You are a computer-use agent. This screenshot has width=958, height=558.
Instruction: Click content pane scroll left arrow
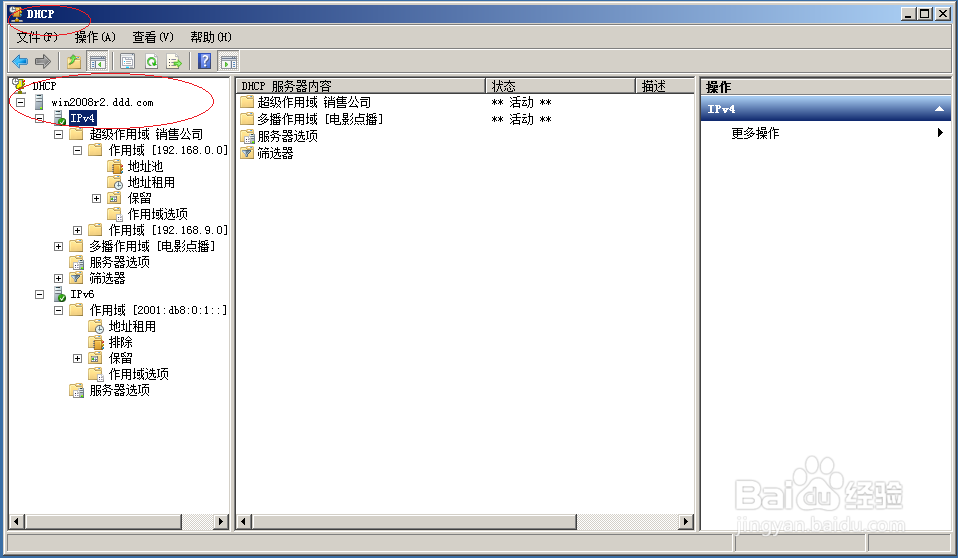tap(244, 521)
